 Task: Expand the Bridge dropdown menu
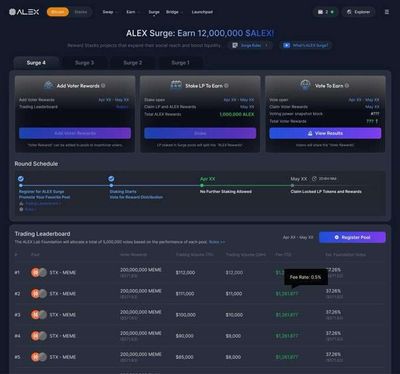(x=174, y=12)
